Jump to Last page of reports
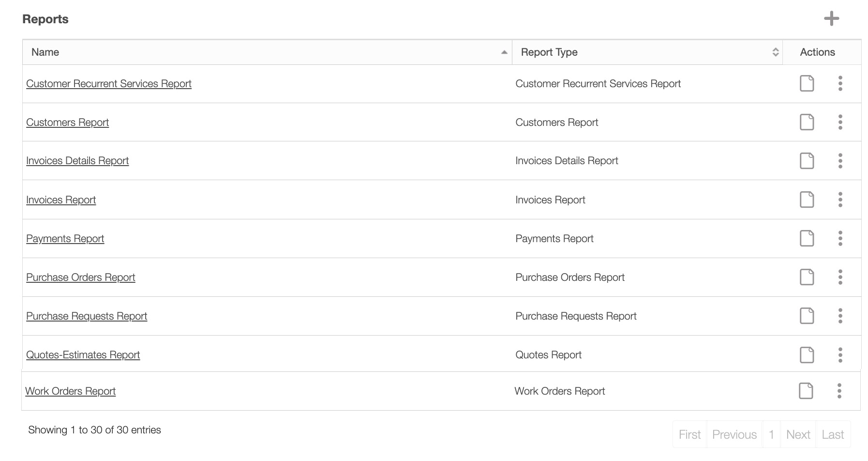Image resolution: width=868 pixels, height=461 pixels. click(x=833, y=434)
